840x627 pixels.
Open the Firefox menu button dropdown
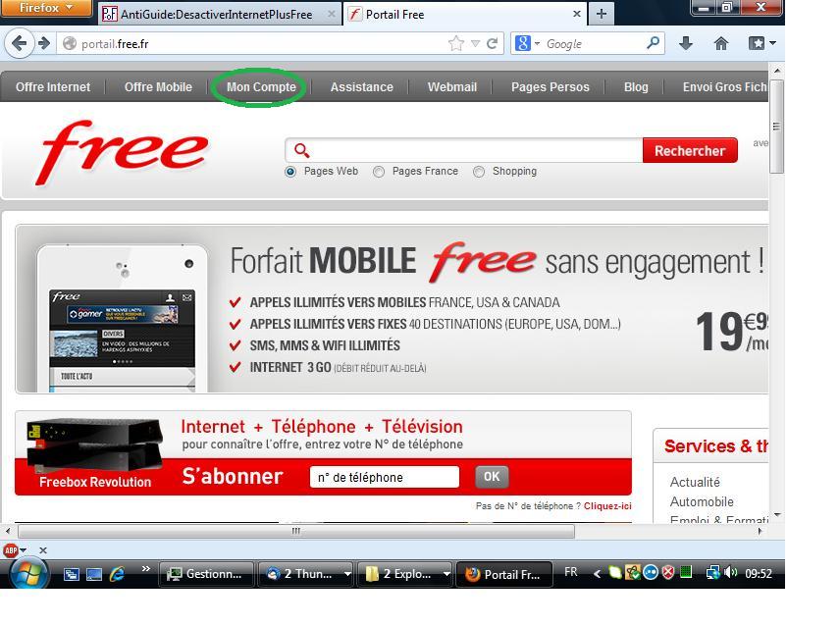pyautogui.click(x=45, y=8)
